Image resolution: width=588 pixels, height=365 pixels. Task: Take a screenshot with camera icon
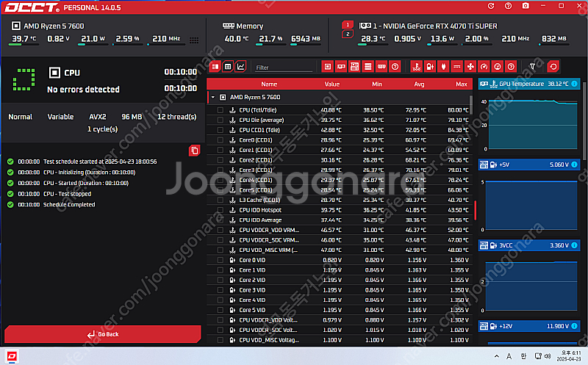(526, 6)
